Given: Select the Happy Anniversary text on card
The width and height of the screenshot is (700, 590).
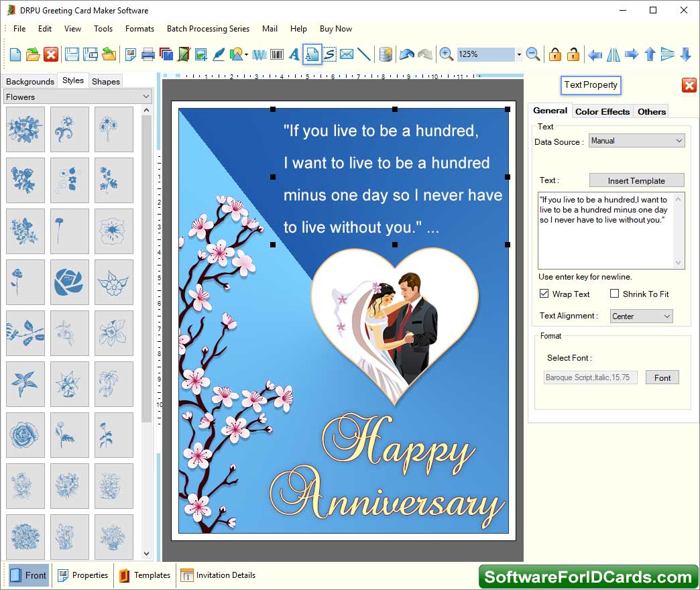Looking at the screenshot, I should pyautogui.click(x=388, y=471).
